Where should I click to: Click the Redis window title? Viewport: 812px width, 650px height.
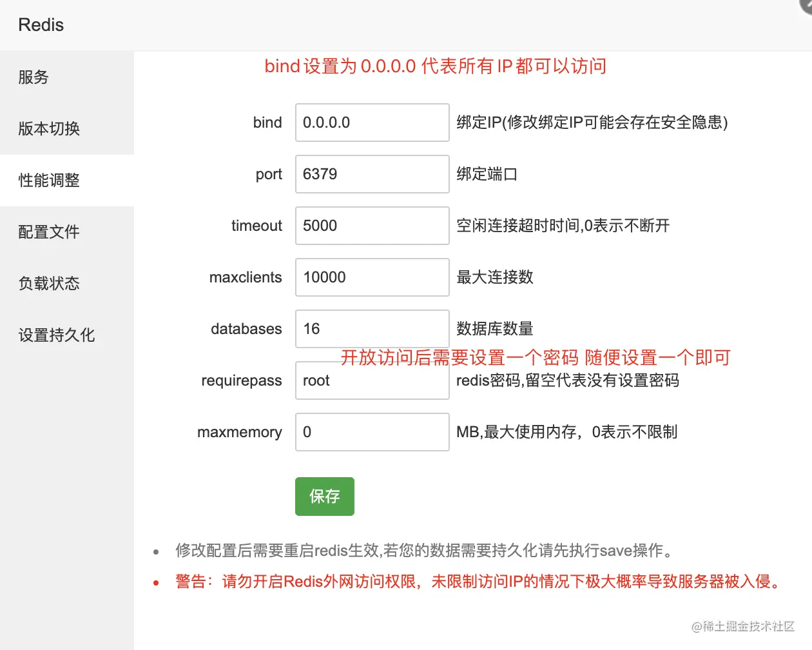41,25
